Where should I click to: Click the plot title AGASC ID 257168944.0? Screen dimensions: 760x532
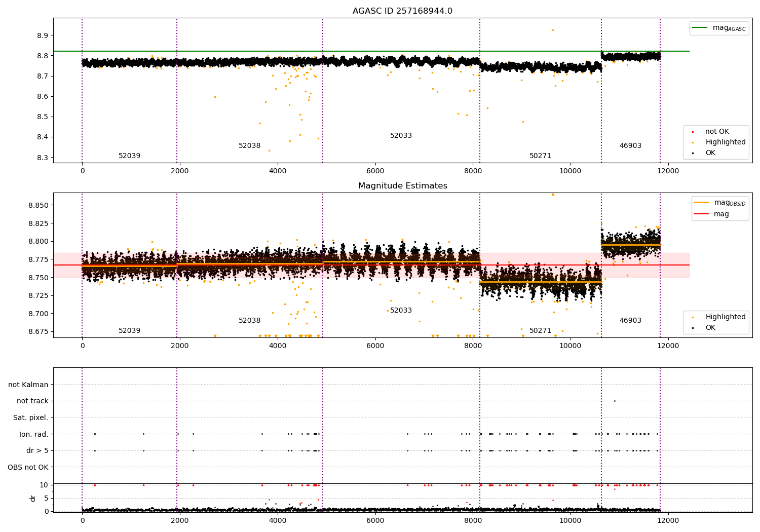402,11
